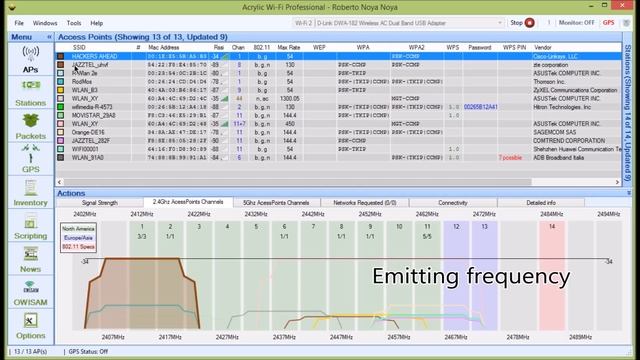Select the RodMos access point row
640x360 pixels.
click(338, 82)
